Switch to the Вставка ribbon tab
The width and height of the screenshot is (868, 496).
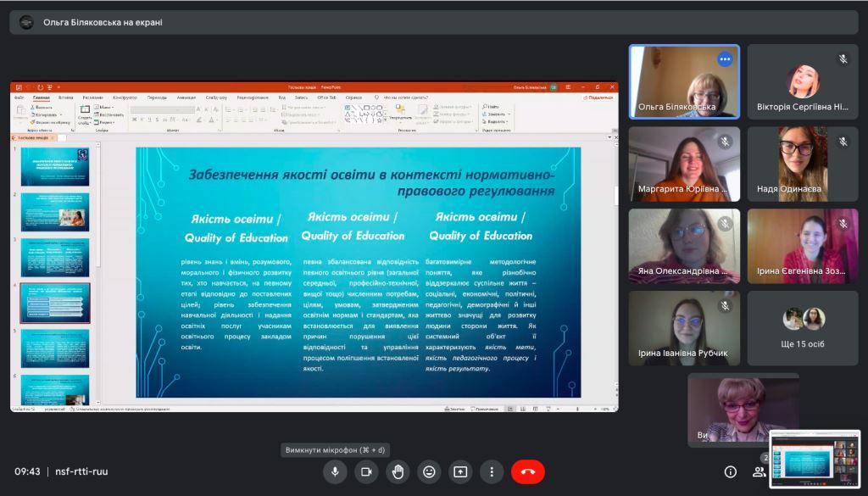click(x=65, y=98)
